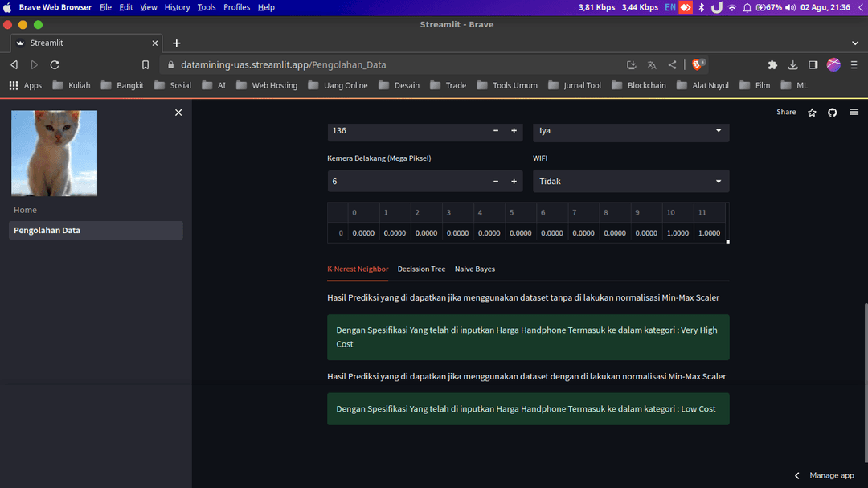Expand the WIFI dropdown showing Tidak
This screenshot has height=488, width=868.
click(x=631, y=182)
